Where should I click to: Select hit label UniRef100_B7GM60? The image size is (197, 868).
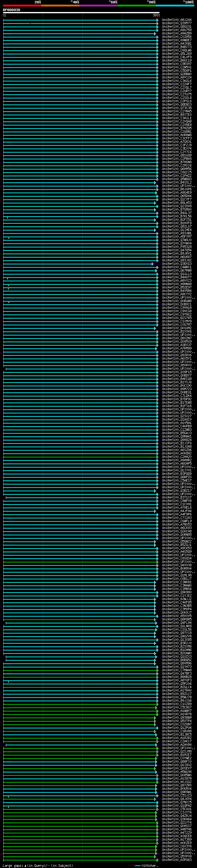tap(177, 209)
